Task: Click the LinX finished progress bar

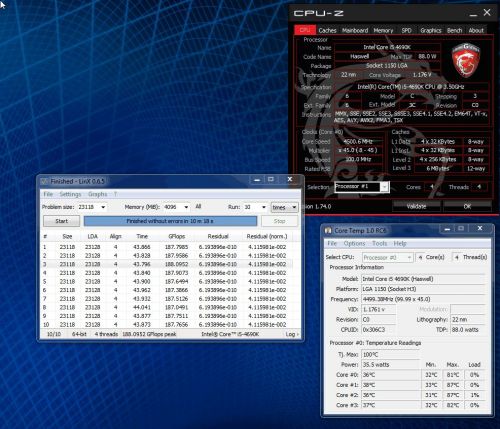Action: point(170,221)
